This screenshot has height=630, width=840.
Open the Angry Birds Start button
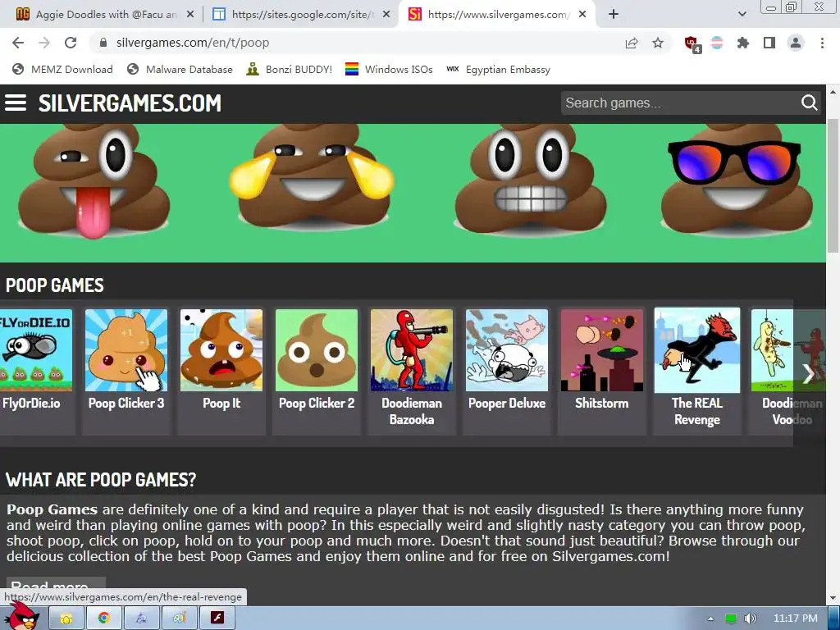[22, 616]
